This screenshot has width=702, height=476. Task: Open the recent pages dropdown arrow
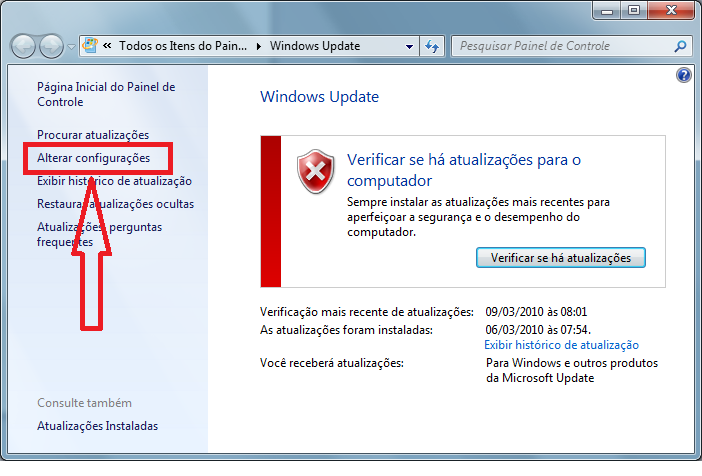pyautogui.click(x=71, y=47)
